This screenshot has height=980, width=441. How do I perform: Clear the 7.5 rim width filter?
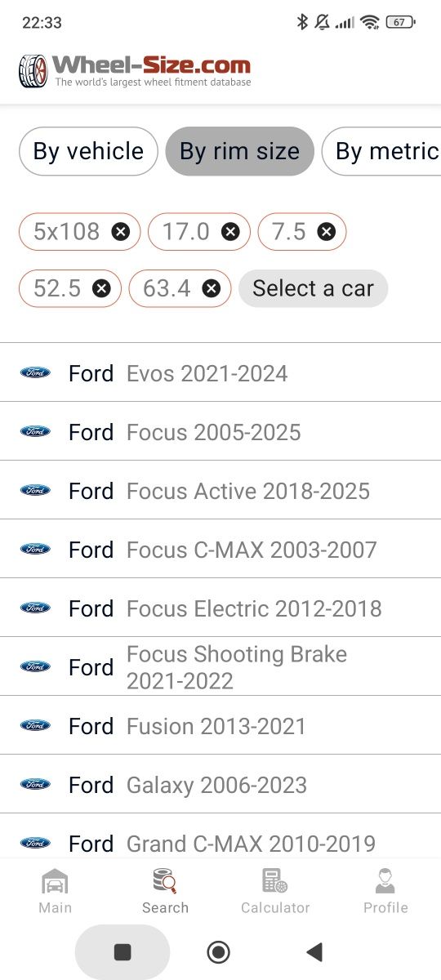click(327, 232)
